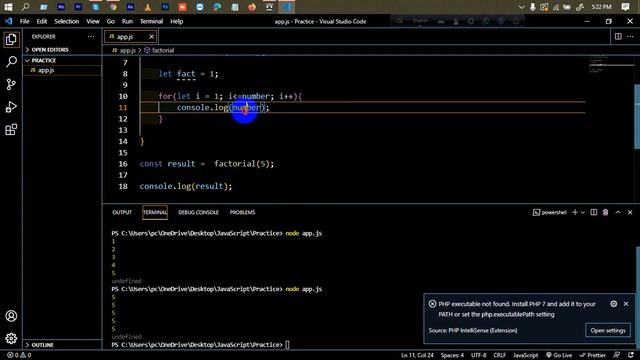
Task: Open Source Control view
Action: coord(11,84)
